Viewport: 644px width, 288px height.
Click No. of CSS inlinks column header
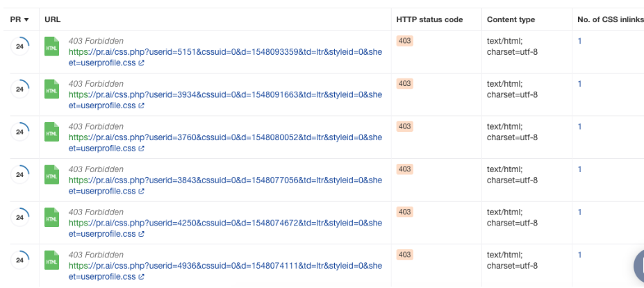click(610, 19)
